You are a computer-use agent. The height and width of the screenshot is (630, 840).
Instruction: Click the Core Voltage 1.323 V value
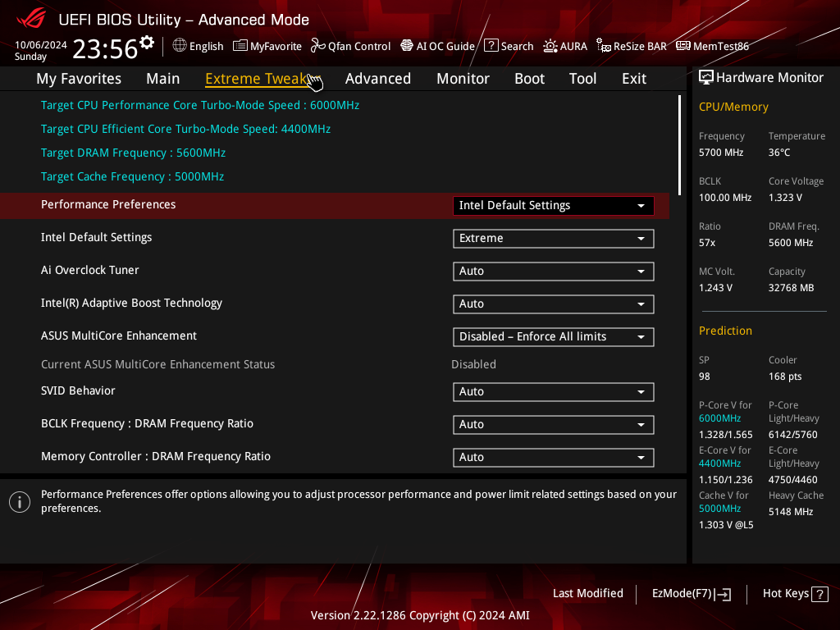[x=785, y=198]
